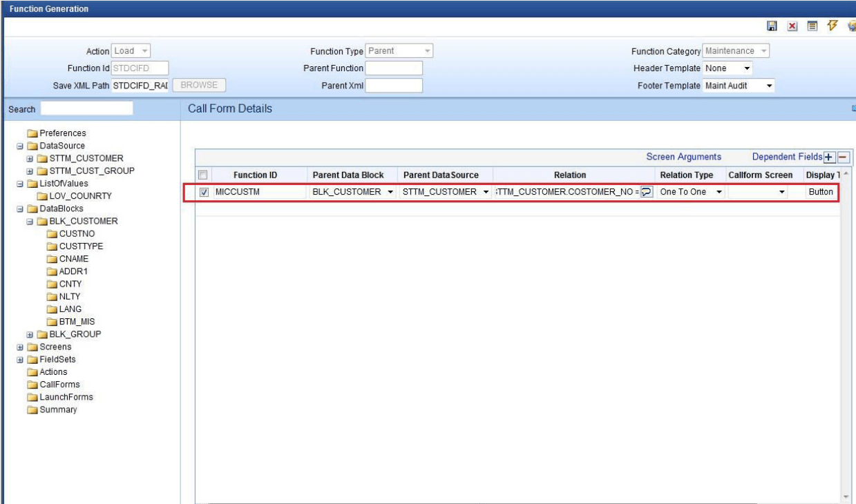Image resolution: width=856 pixels, height=504 pixels.
Task: Open the Function Type dropdown
Action: [x=400, y=51]
